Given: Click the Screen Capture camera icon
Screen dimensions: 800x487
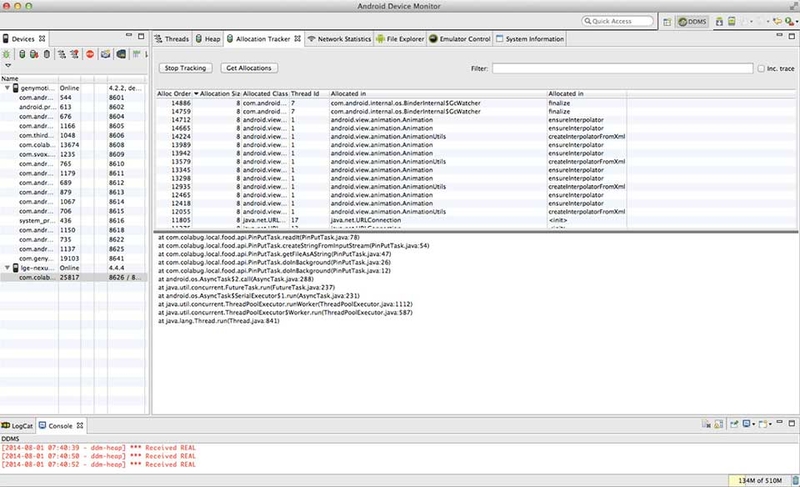Looking at the screenshot, I should (106, 54).
